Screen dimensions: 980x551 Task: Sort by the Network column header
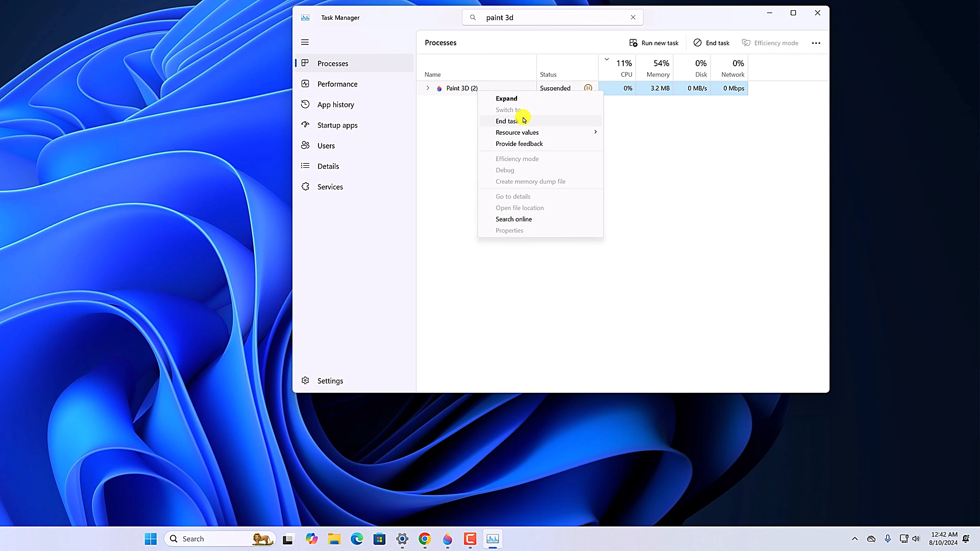coord(729,68)
